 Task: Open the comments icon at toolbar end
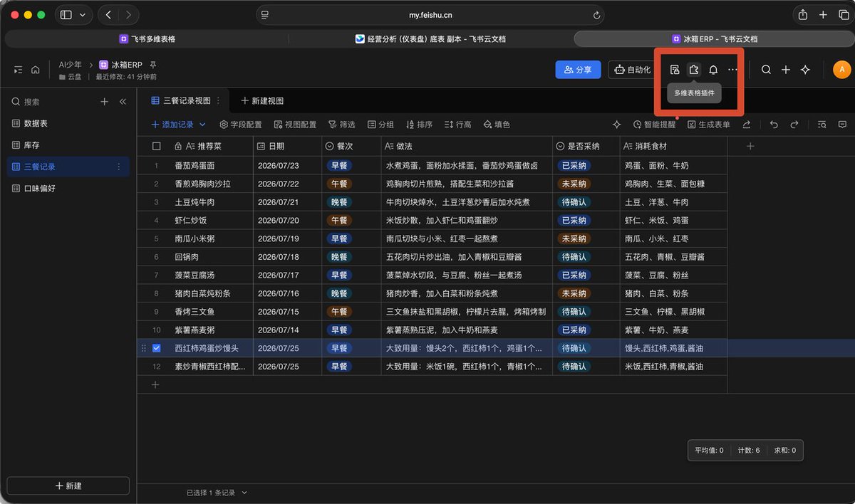pos(842,125)
